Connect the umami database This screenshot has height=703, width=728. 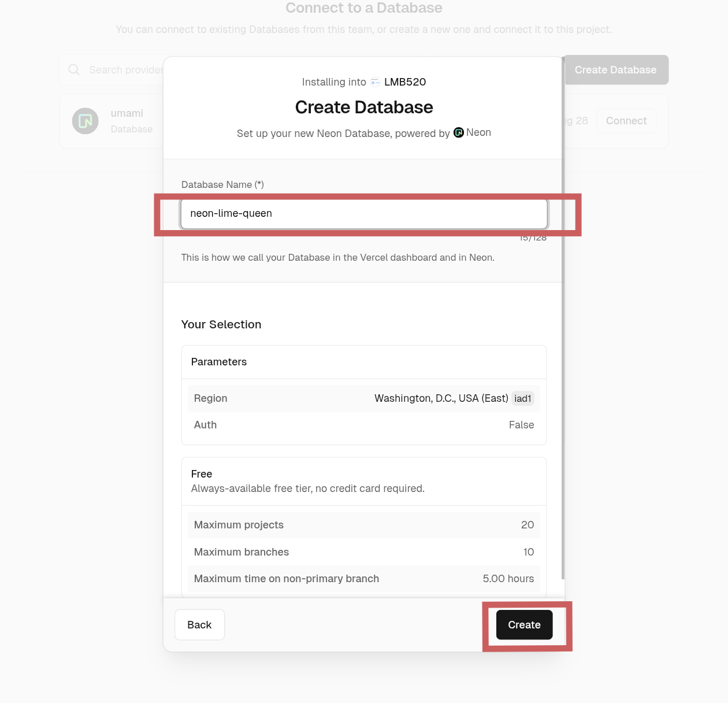626,121
